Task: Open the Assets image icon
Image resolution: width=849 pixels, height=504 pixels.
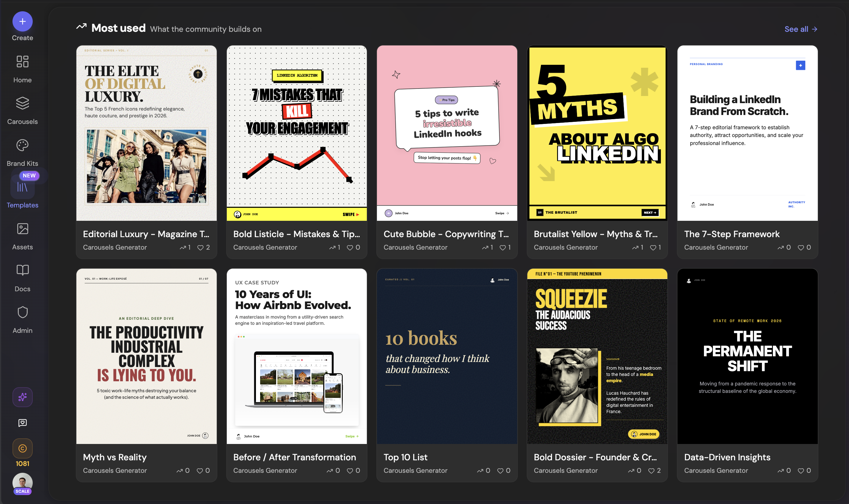Action: 22,229
